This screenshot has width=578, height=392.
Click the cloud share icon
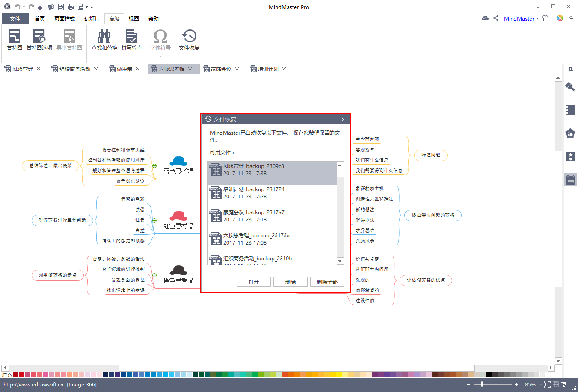(x=485, y=18)
